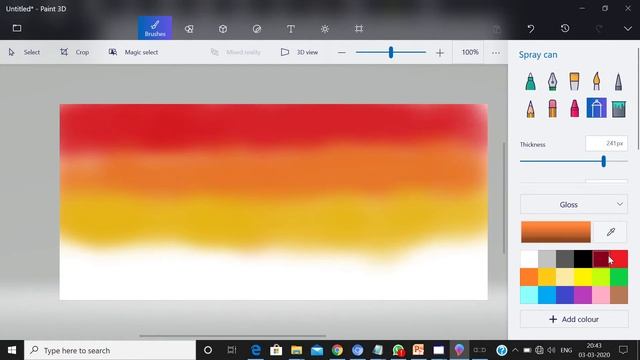
Task: Open the 2D shapes tab
Action: (189, 29)
